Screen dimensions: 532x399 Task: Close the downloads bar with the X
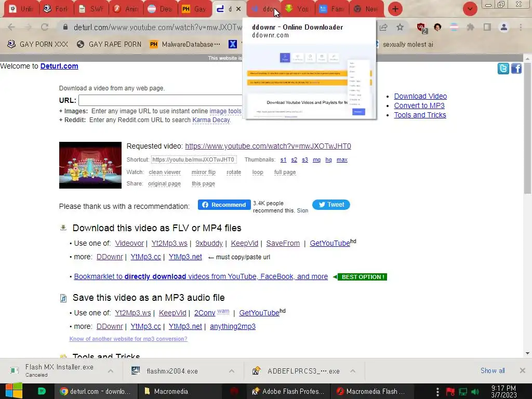click(x=523, y=370)
